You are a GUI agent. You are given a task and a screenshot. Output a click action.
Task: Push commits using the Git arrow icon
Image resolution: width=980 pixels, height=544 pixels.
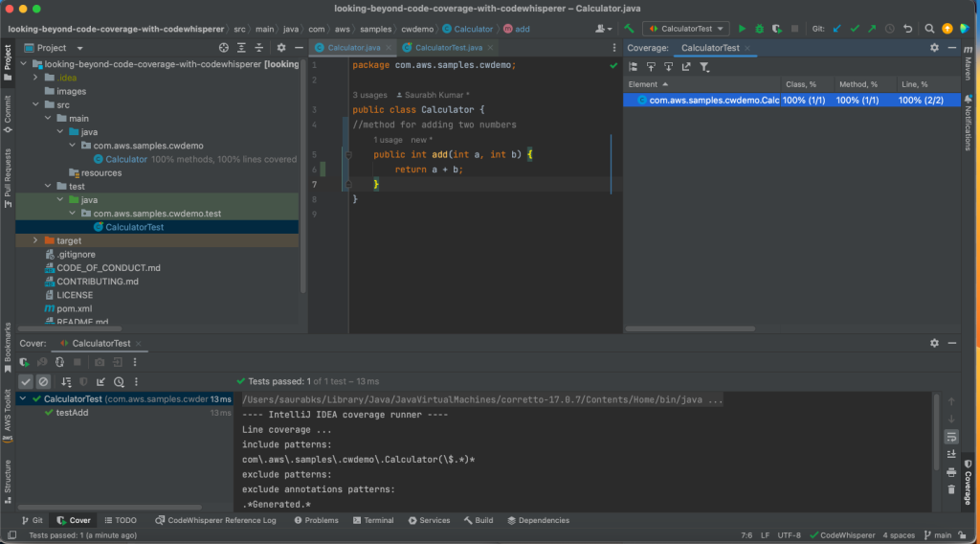[x=872, y=29]
